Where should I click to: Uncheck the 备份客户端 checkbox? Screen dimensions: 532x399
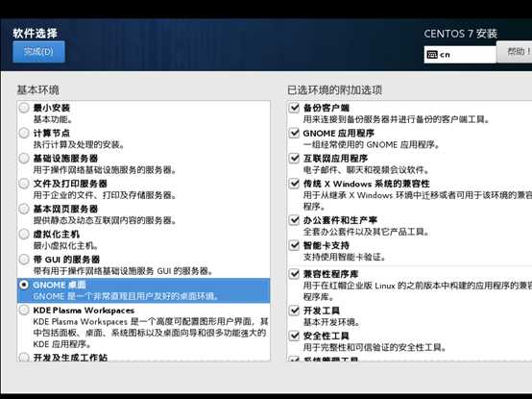pyautogui.click(x=294, y=108)
